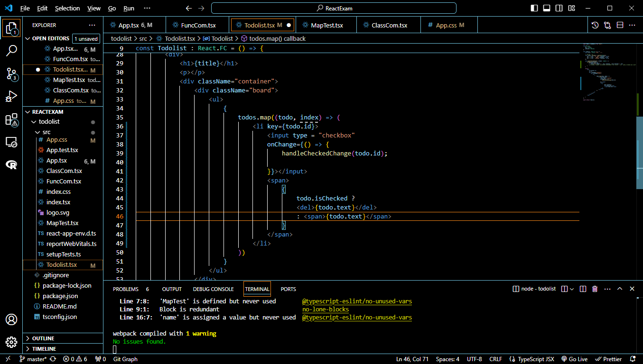643x364 pixels.
Task: Switch to the FuncCom.tsx editor tab
Action: click(198, 25)
